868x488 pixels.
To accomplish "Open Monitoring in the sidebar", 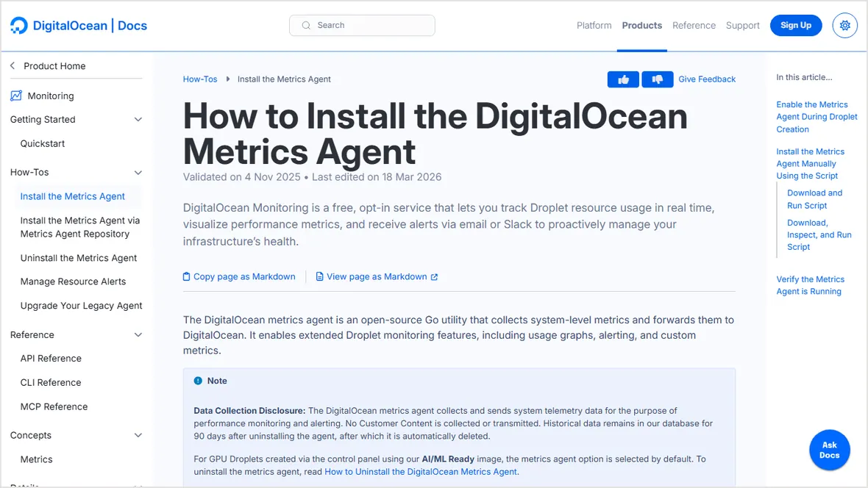I will (x=50, y=96).
